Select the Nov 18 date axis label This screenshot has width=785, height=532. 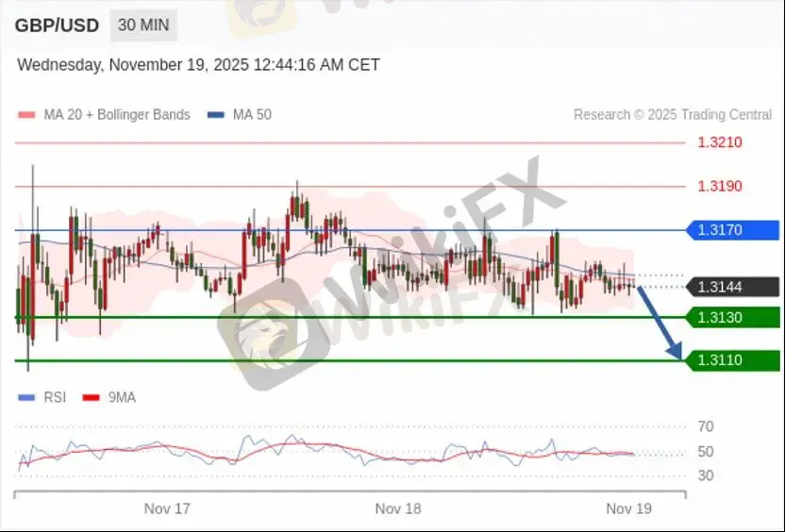398,508
